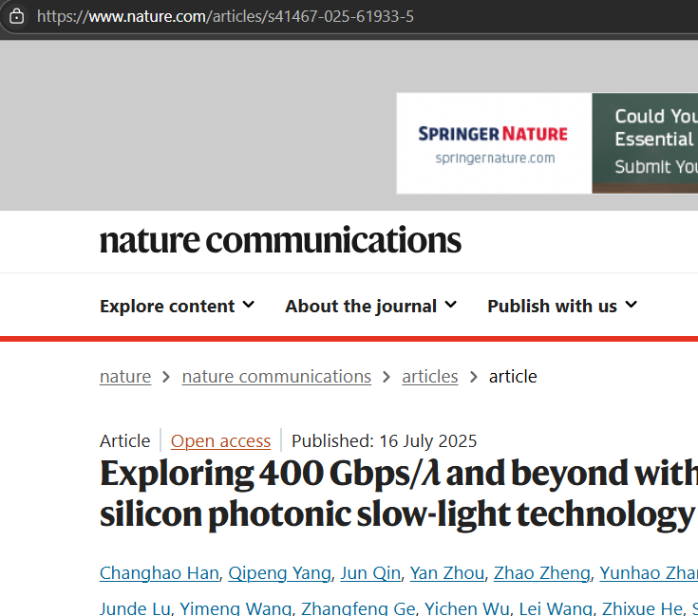Open author Jun Qin
Screen dimensions: 698x616
(x=370, y=573)
